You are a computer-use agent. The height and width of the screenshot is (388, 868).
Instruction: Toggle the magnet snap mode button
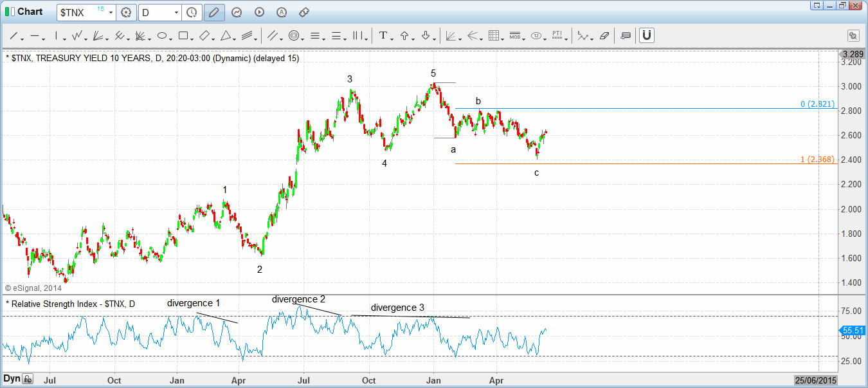click(x=647, y=35)
